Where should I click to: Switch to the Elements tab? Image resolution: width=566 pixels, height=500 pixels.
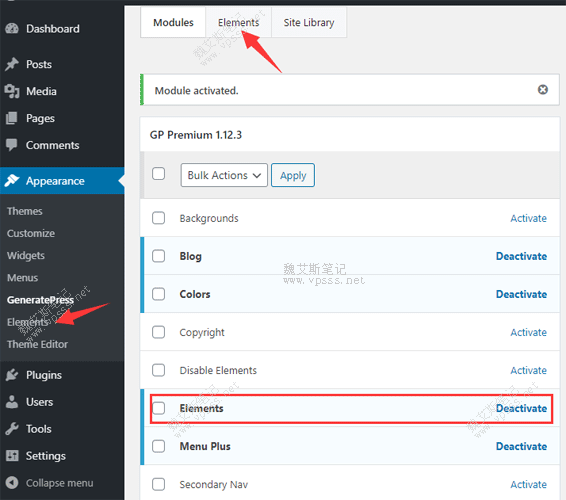(x=238, y=22)
